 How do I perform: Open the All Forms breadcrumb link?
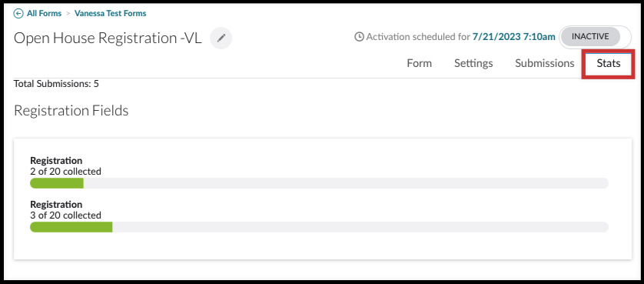[x=44, y=14]
